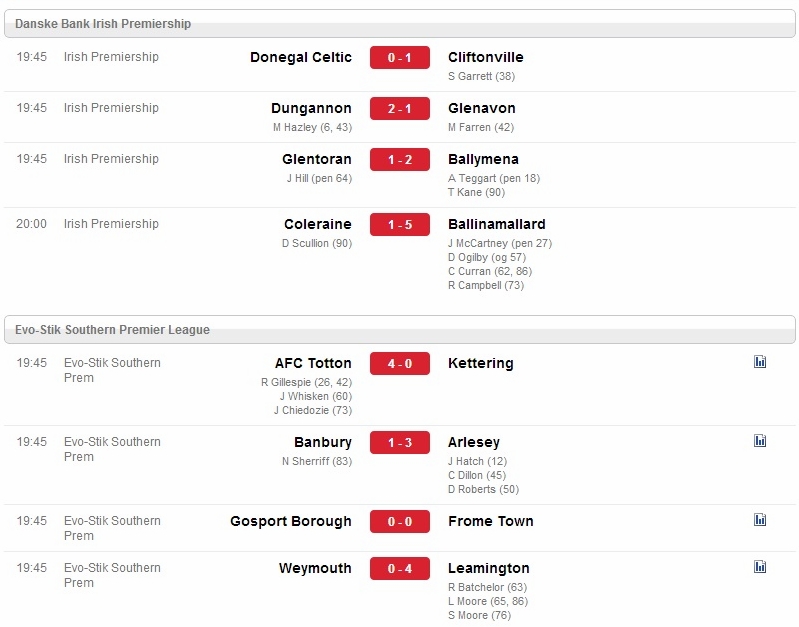Open stats icon for Weymouth vs Leamington
Screen dimensions: 799x627
tap(760, 566)
